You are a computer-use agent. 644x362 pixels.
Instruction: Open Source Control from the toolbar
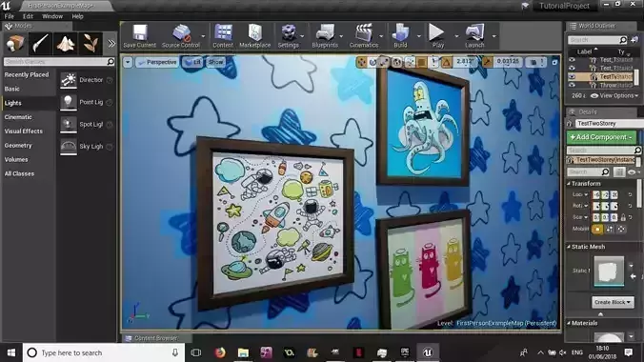click(x=181, y=36)
